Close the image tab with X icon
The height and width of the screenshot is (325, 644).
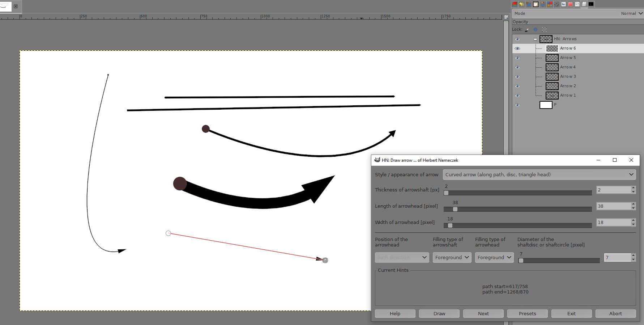pos(16,6)
